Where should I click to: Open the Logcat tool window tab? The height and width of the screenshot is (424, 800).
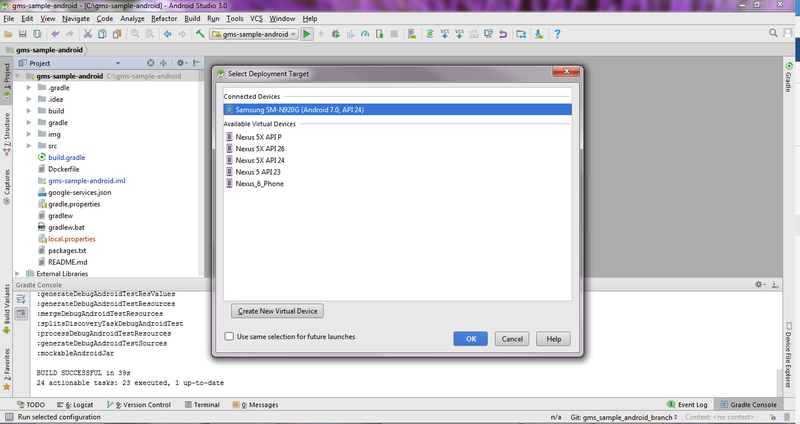[x=75, y=405]
